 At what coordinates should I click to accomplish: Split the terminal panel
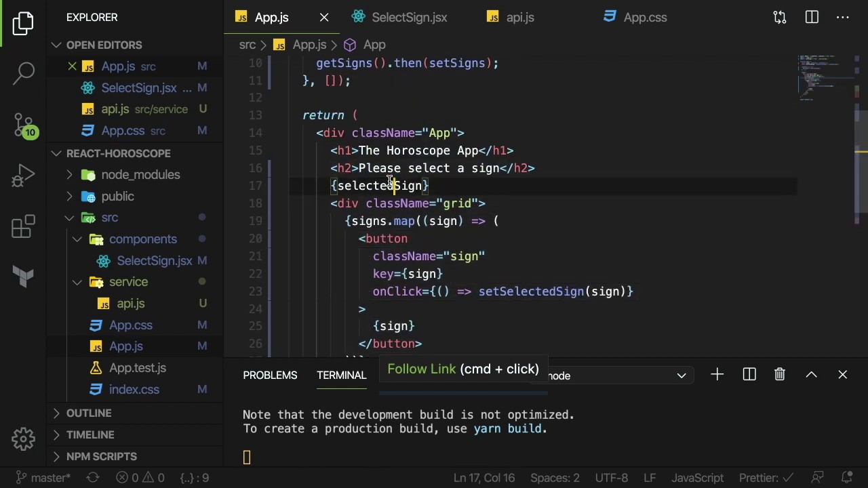point(749,375)
